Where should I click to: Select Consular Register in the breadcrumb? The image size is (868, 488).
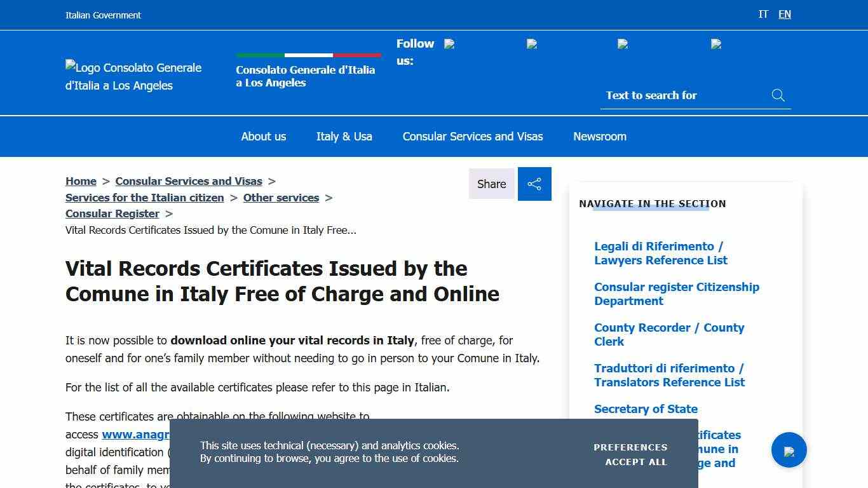coord(112,213)
